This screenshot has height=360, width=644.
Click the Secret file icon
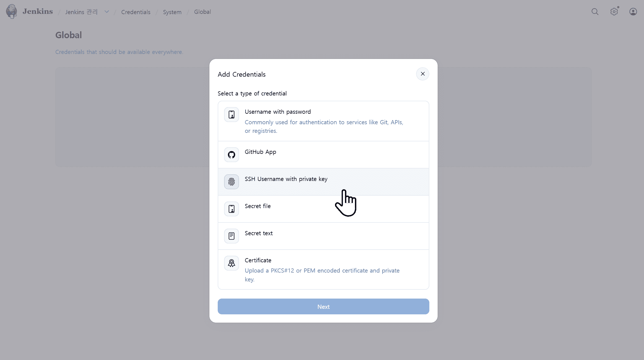232,209
